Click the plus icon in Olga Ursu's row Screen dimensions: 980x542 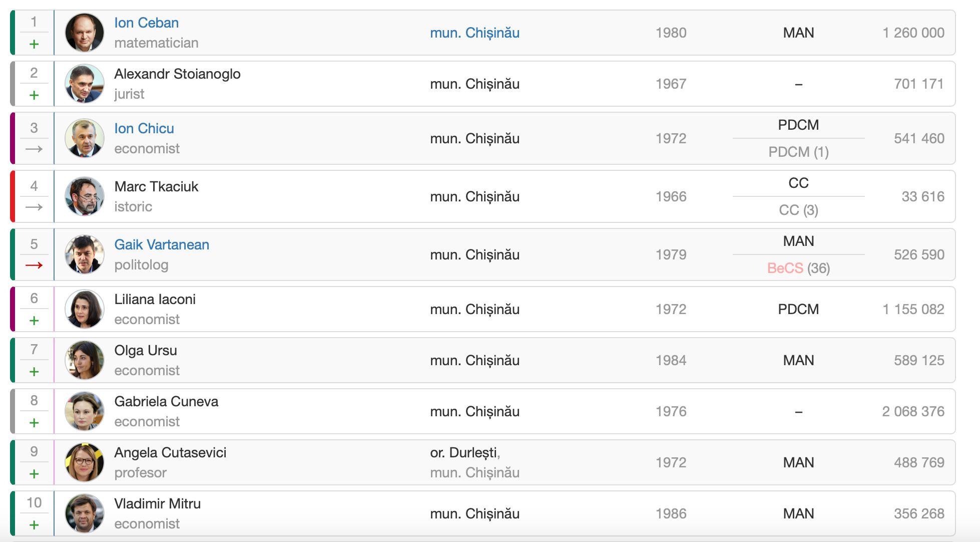tap(34, 372)
